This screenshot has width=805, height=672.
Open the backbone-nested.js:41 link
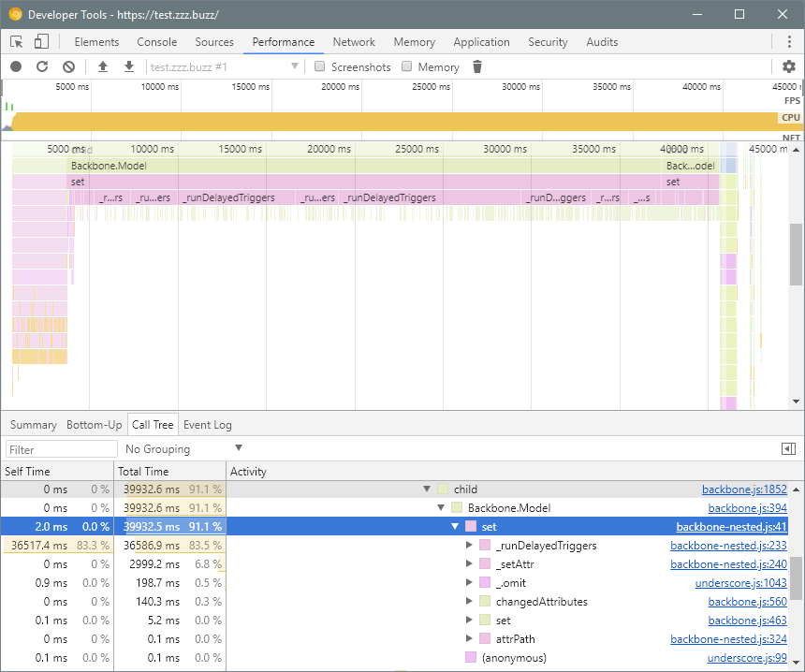pyautogui.click(x=731, y=527)
